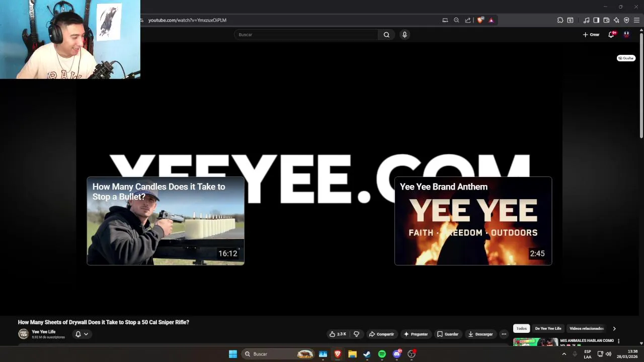Open File Explorer from the taskbar
Image resolution: width=644 pixels, height=362 pixels.
coord(352,354)
